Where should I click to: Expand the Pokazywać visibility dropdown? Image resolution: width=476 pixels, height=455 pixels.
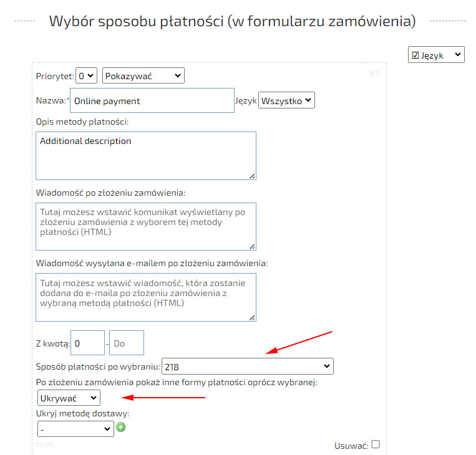[143, 75]
